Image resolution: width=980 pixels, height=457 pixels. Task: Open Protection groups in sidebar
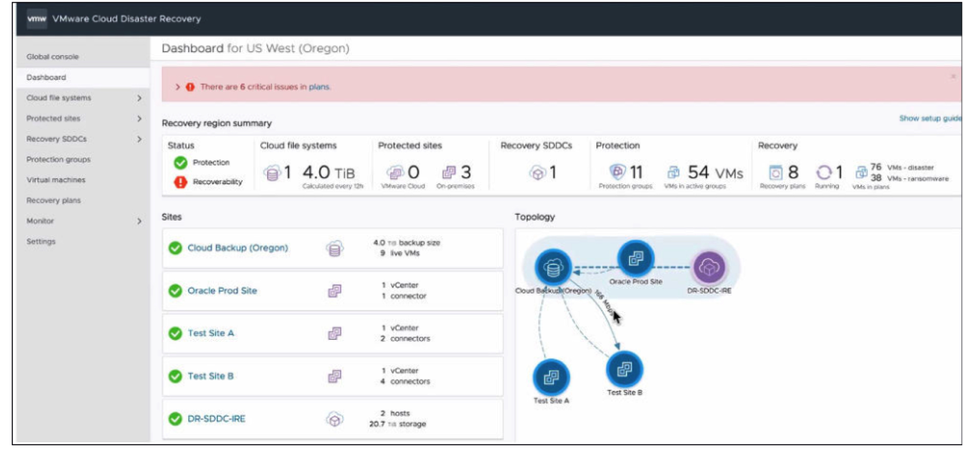coord(58,160)
